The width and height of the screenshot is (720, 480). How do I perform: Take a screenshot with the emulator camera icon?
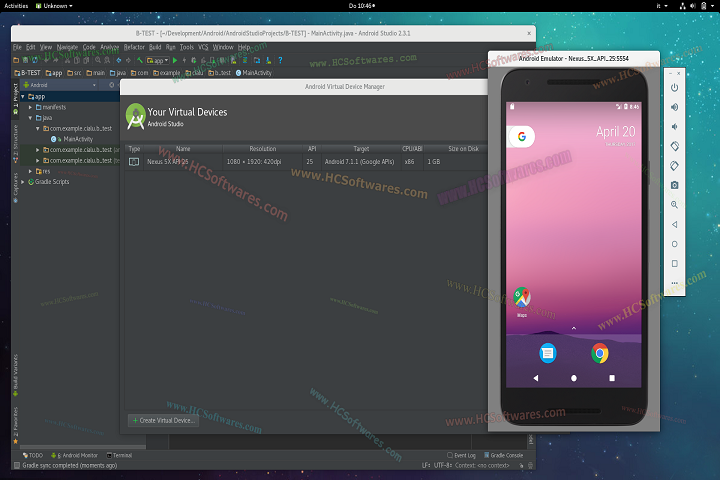point(675,185)
